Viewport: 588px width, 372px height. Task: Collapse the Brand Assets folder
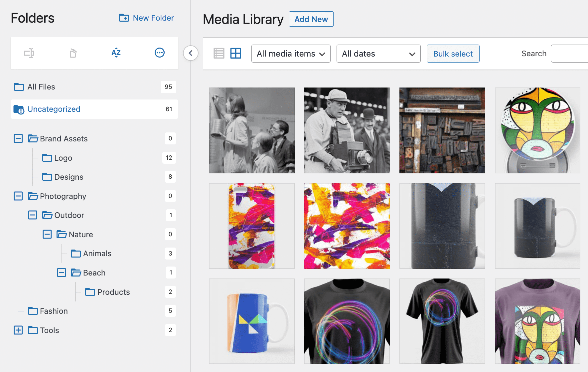coord(18,138)
